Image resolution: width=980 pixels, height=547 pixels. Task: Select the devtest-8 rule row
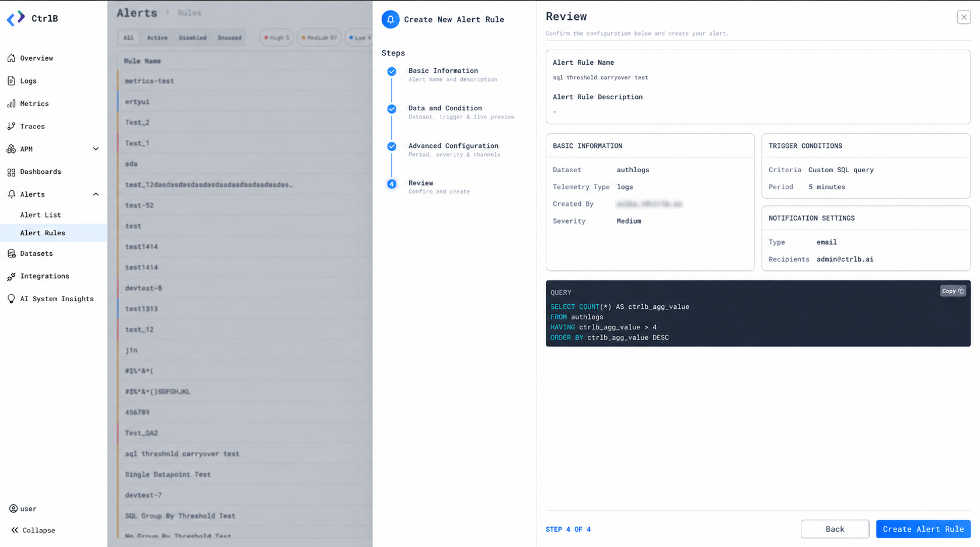tap(245, 288)
